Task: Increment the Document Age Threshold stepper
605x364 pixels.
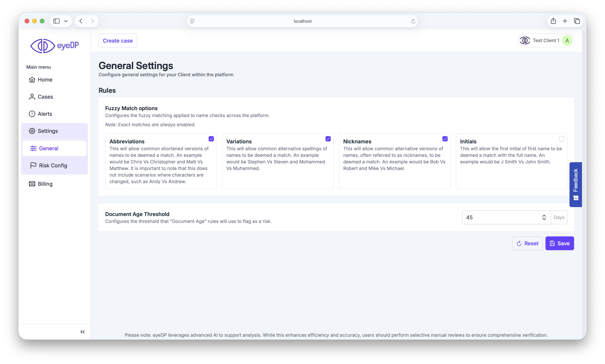Action: (544, 216)
